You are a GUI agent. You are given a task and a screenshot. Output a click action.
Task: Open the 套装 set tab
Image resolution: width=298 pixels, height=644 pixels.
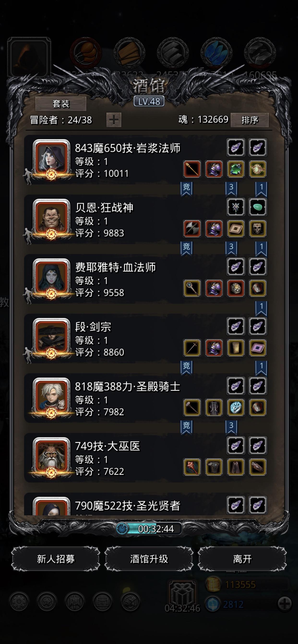click(x=61, y=103)
